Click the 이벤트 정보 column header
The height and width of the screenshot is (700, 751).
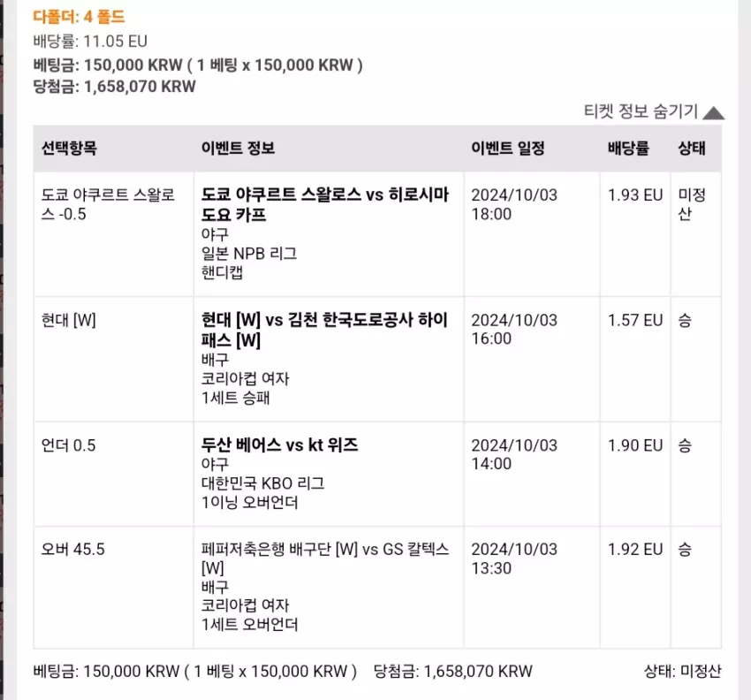tap(238, 148)
